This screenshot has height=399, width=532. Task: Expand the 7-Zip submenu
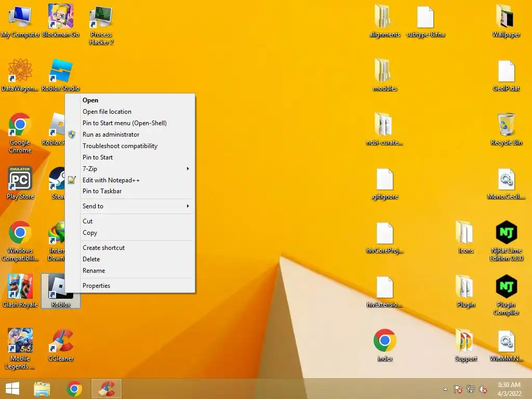click(137, 169)
